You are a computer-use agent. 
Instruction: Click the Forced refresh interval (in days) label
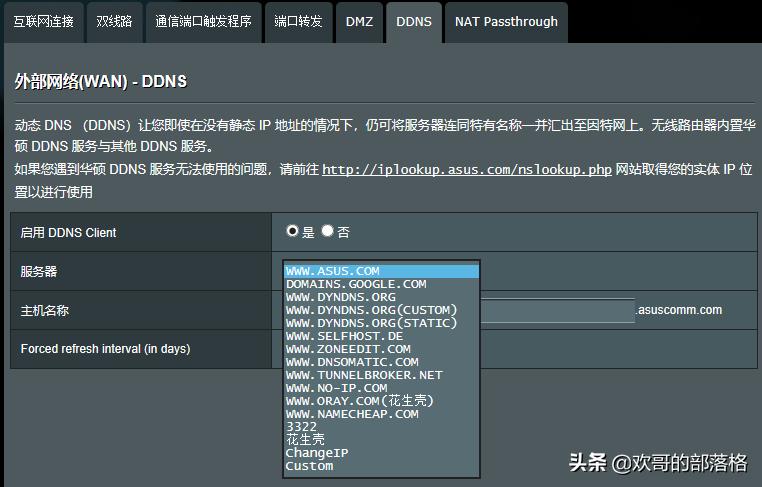point(105,349)
